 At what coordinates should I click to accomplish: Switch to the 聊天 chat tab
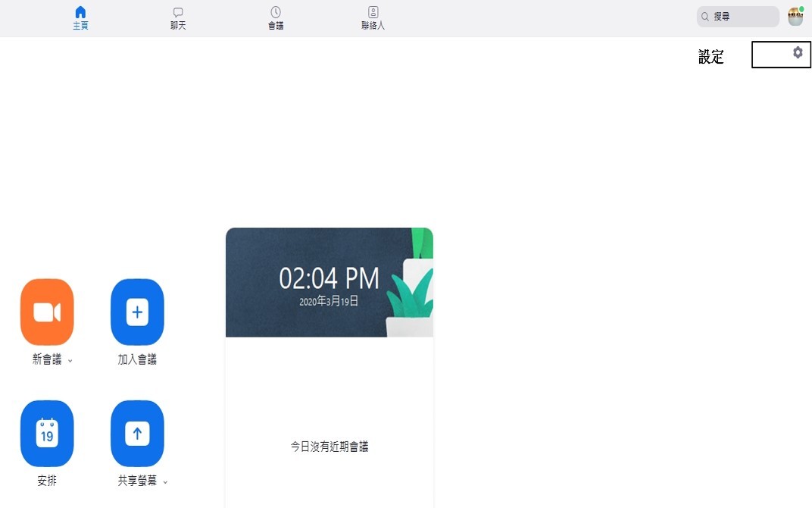[x=178, y=18]
